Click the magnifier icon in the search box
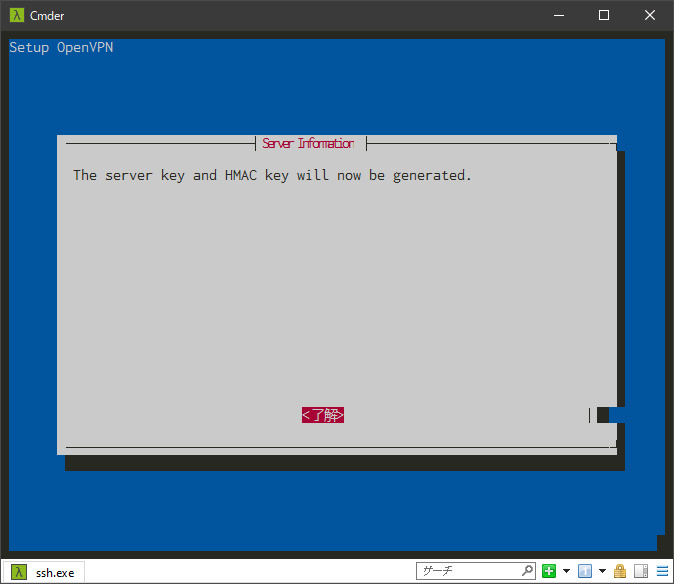This screenshot has width=674, height=584. (527, 571)
